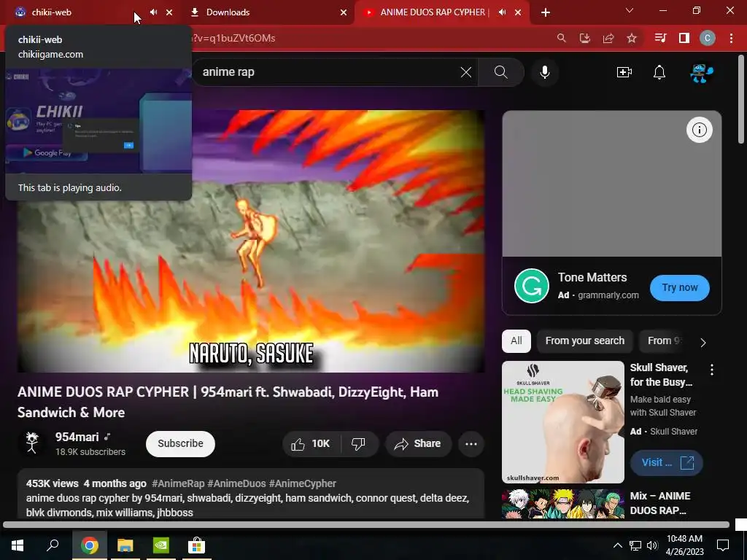Close the chikii-web tab
747x560 pixels.
pos(169,12)
